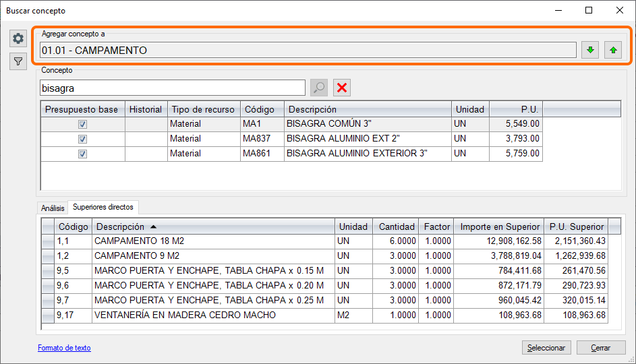Viewport: 636px width, 364px height.
Task: Switch to Superiores directos tab
Action: (x=103, y=207)
